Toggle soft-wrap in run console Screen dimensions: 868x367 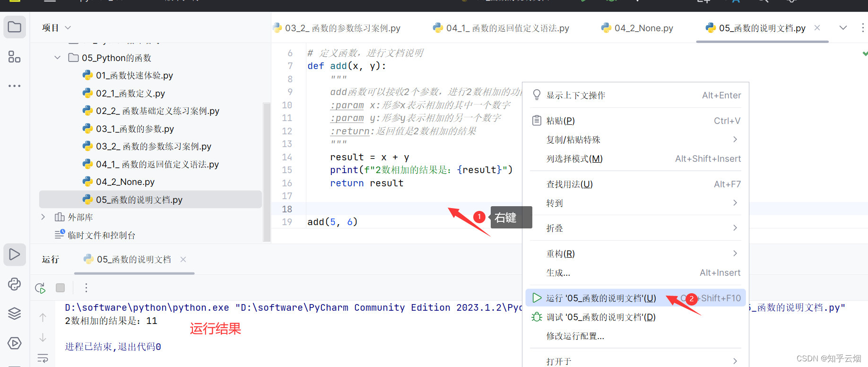click(43, 358)
